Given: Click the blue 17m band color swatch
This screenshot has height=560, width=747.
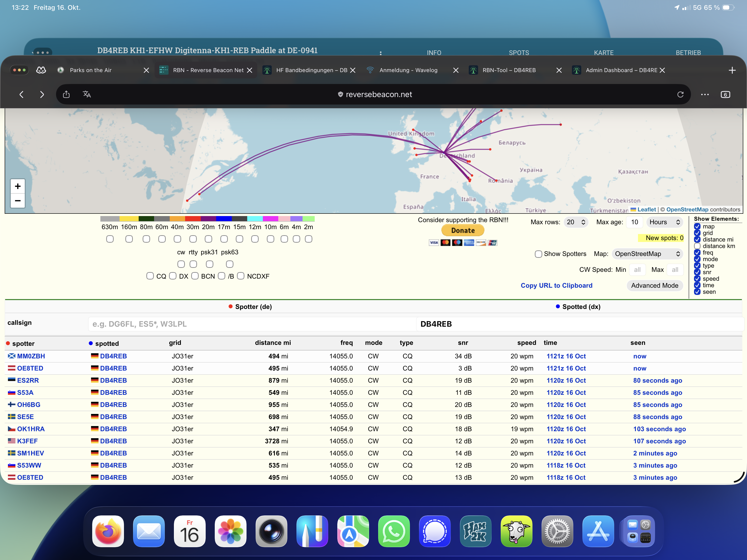Looking at the screenshot, I should (x=224, y=219).
